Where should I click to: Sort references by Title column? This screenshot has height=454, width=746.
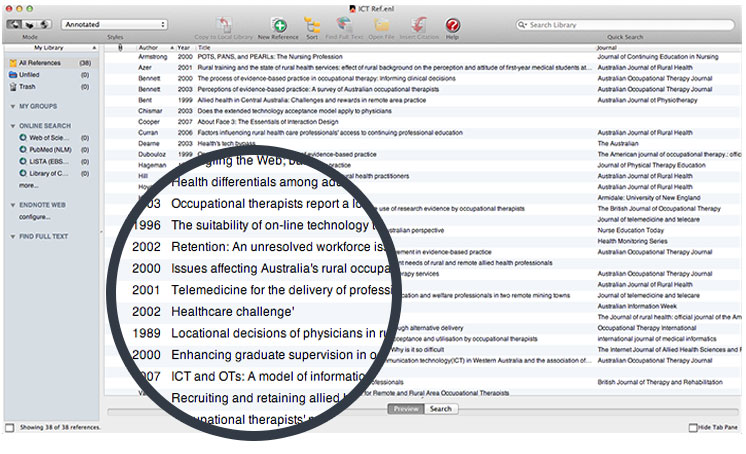(x=395, y=48)
